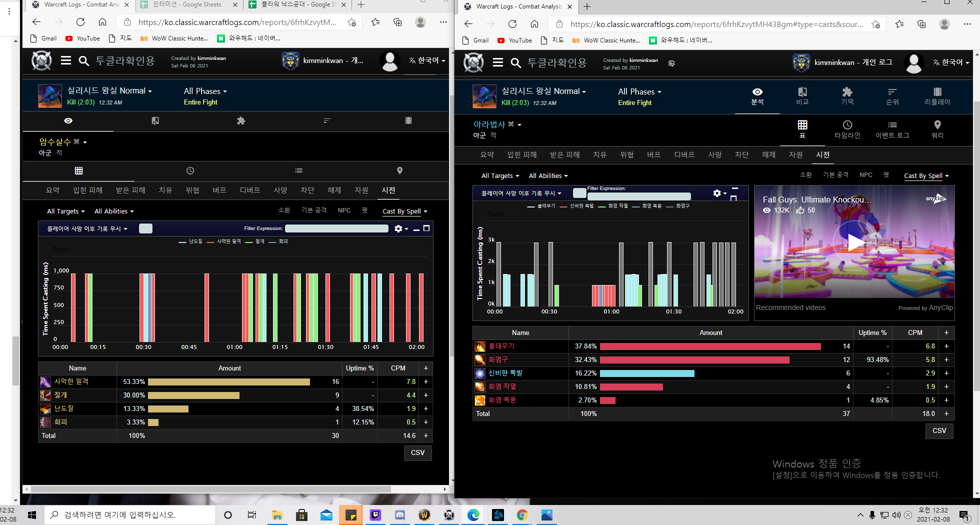Open 한국어 language dropdown in right window
This screenshot has width=980, height=525.
pos(951,62)
